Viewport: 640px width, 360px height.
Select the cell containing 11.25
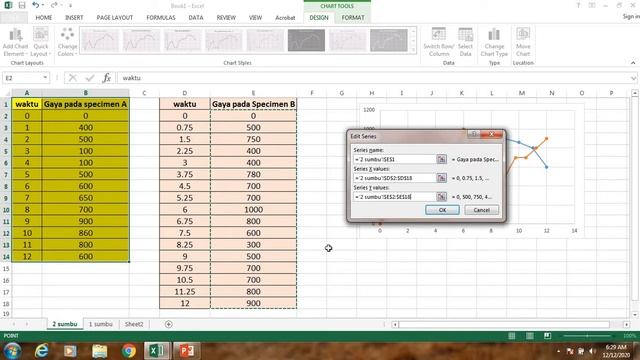click(184, 291)
